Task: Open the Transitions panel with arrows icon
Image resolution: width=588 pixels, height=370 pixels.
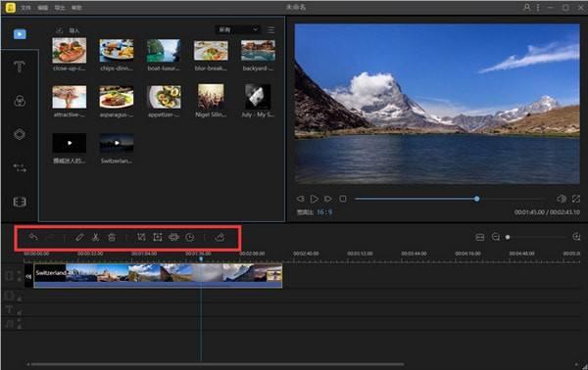Action: point(20,167)
